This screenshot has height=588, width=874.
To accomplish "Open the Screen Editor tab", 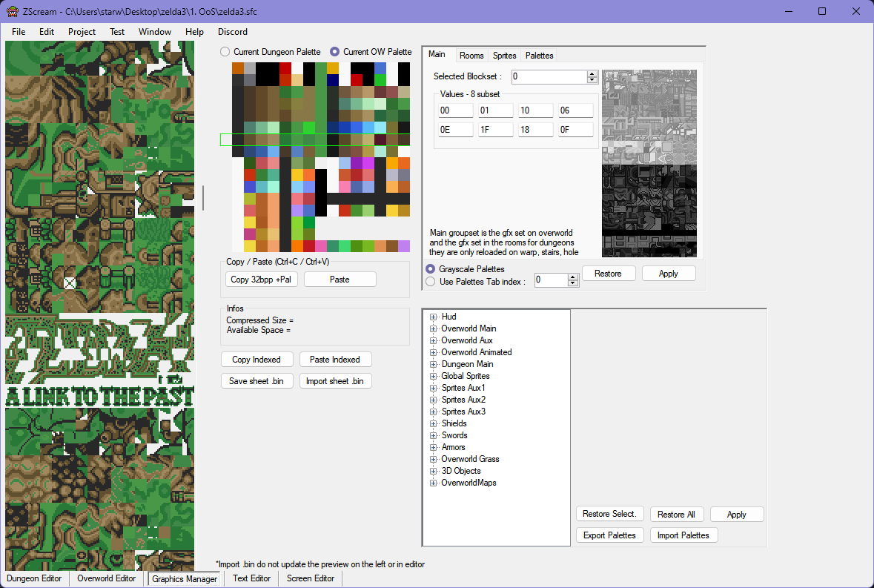I will (311, 578).
